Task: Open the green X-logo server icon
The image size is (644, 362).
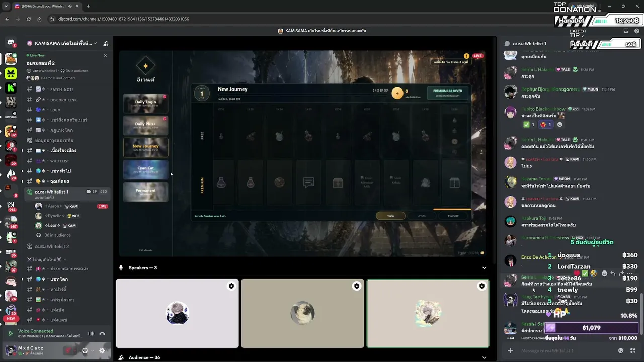Action: 10,73
